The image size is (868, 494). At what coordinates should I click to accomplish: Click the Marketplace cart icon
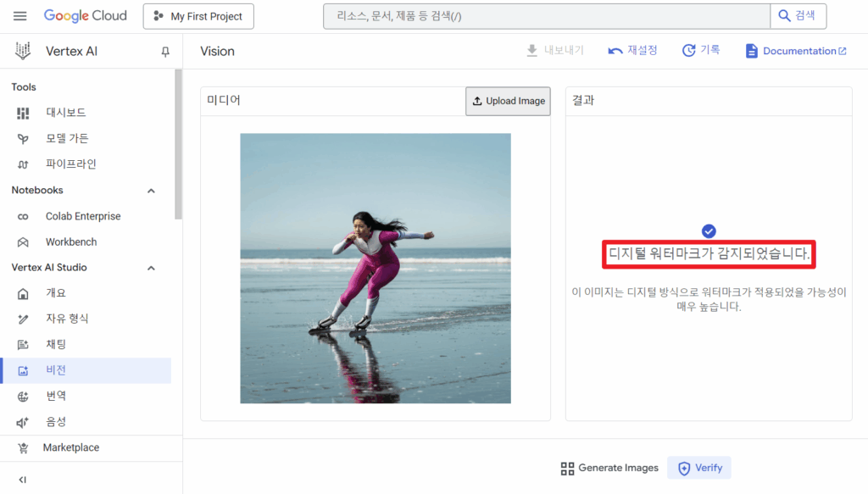tap(23, 448)
